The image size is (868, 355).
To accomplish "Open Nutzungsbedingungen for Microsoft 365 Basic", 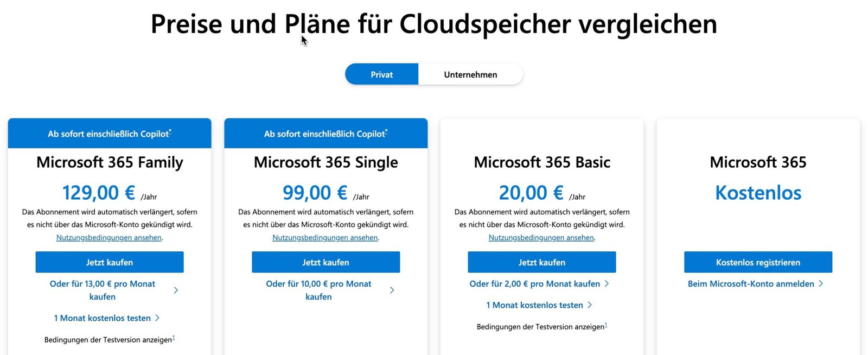I will (541, 237).
